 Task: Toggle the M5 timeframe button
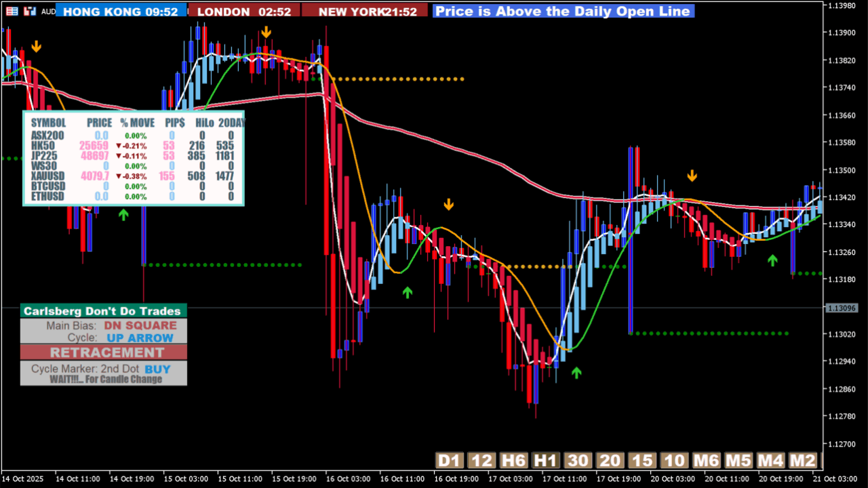click(738, 461)
